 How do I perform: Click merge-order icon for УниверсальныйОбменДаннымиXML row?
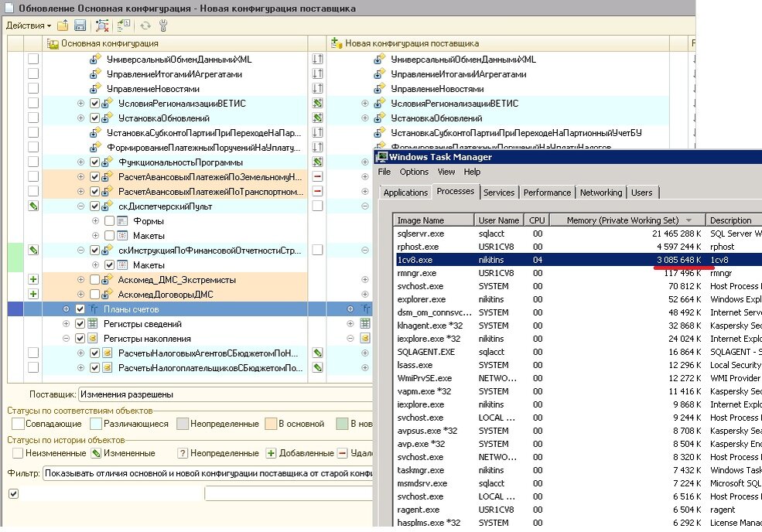(x=317, y=60)
